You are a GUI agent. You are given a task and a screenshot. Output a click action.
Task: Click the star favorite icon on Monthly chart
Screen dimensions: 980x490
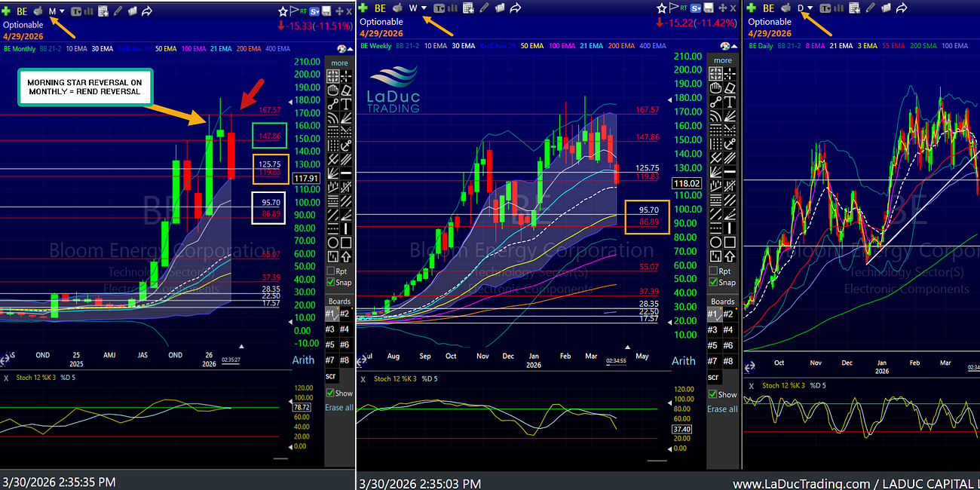tap(283, 11)
